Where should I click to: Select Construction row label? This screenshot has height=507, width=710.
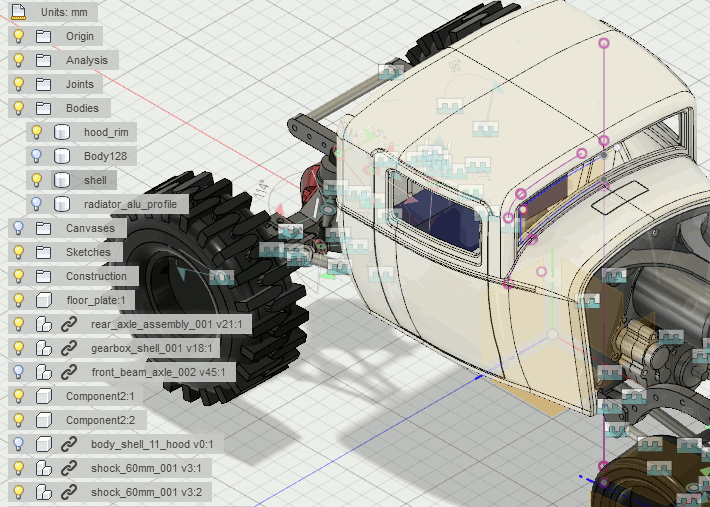(x=96, y=276)
